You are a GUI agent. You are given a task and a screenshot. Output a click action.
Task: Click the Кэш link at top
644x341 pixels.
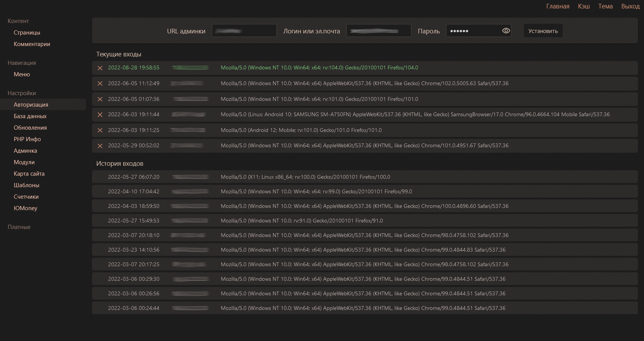tap(584, 6)
